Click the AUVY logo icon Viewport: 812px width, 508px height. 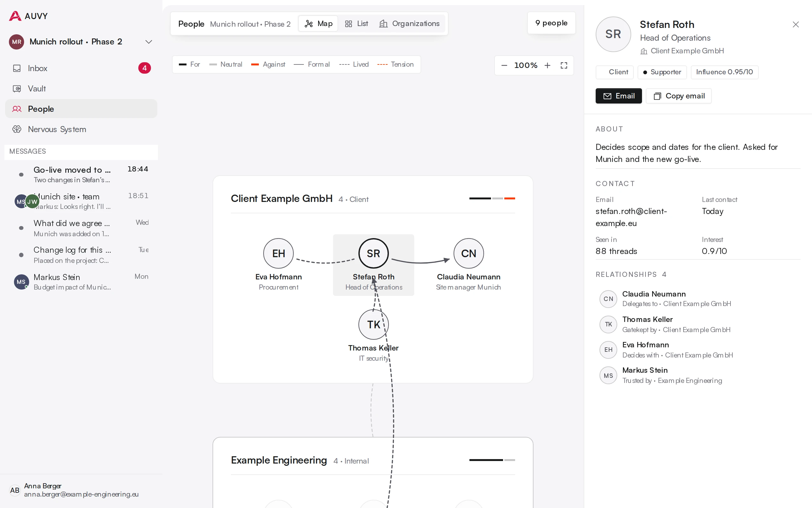click(15, 16)
